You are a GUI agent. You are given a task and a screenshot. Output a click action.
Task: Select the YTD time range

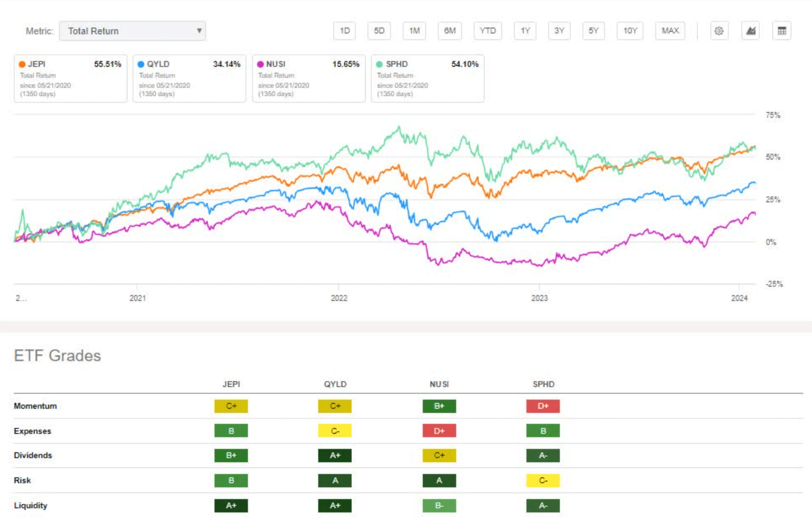coord(488,31)
